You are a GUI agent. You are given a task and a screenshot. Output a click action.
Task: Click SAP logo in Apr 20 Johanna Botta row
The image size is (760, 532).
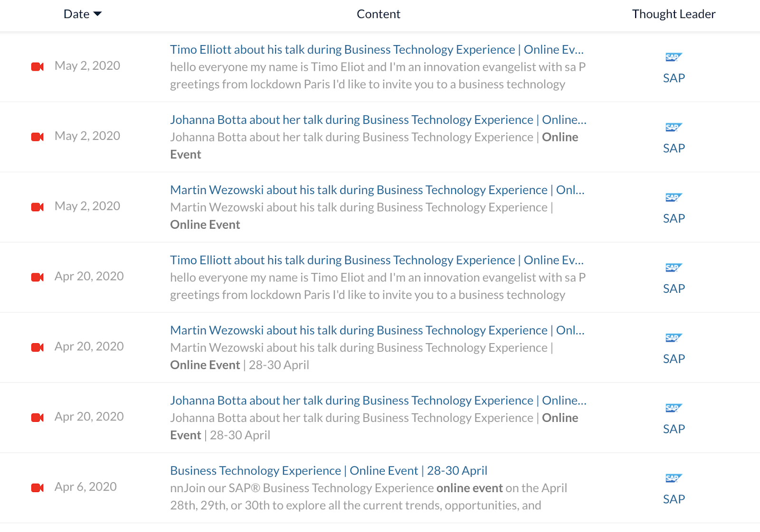[x=674, y=409]
